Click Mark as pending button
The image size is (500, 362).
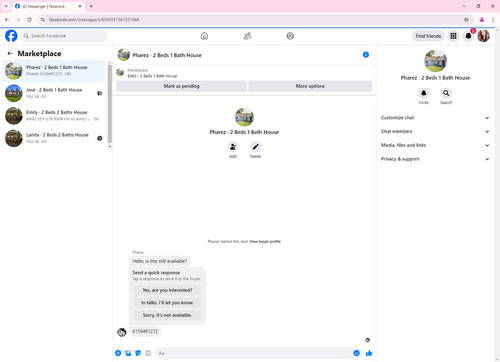182,86
